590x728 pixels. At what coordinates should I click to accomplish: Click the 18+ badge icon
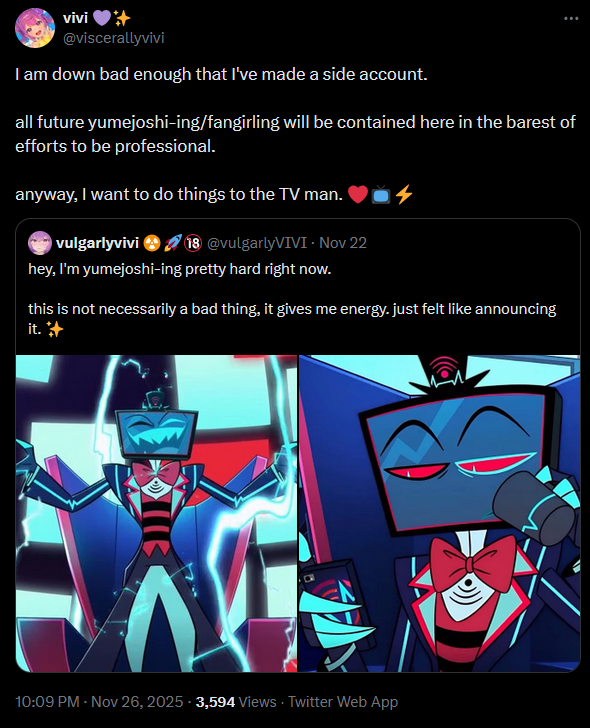[x=193, y=243]
